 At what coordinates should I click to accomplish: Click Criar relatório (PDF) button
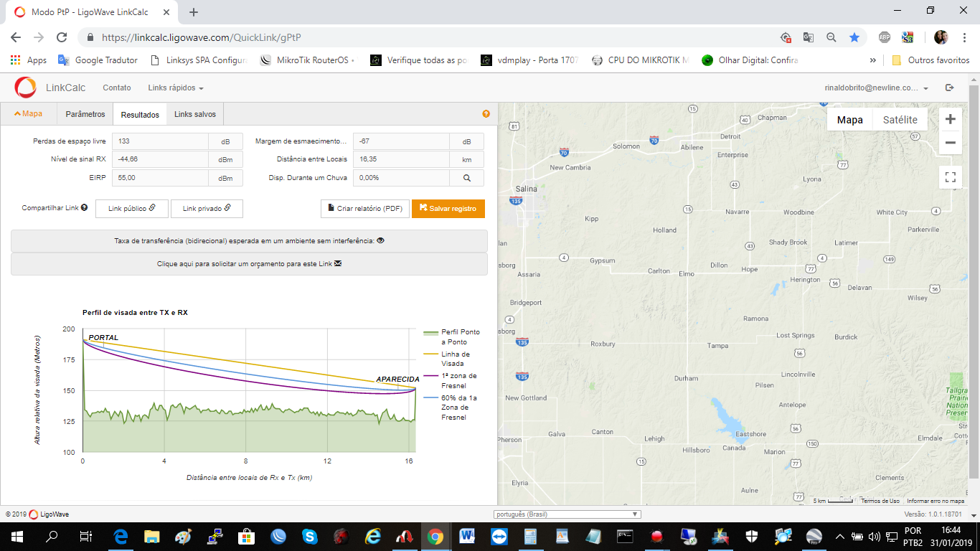click(x=364, y=208)
